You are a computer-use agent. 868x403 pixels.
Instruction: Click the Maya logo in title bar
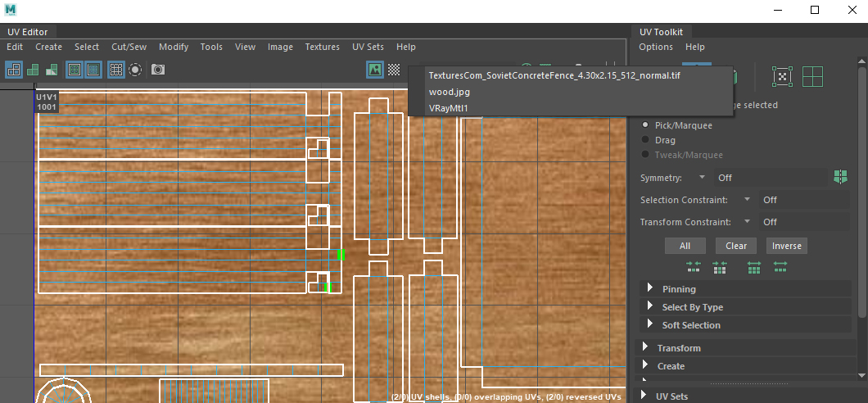pos(10,9)
